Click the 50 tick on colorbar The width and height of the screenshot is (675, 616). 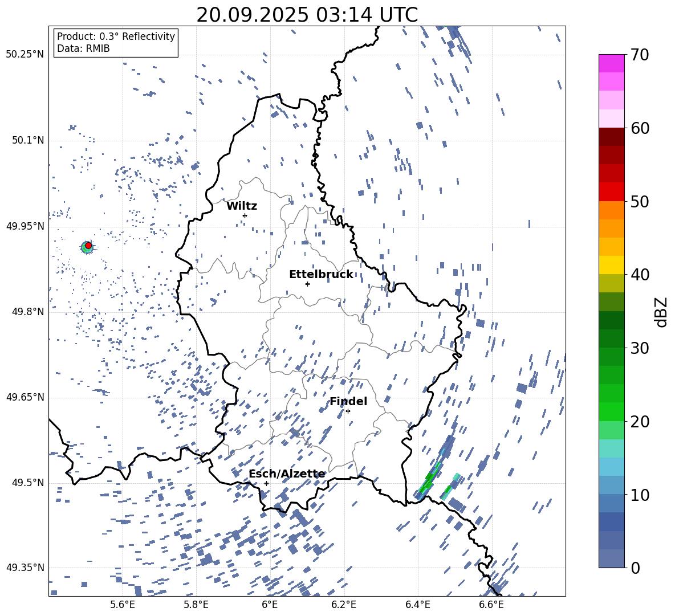pos(639,201)
